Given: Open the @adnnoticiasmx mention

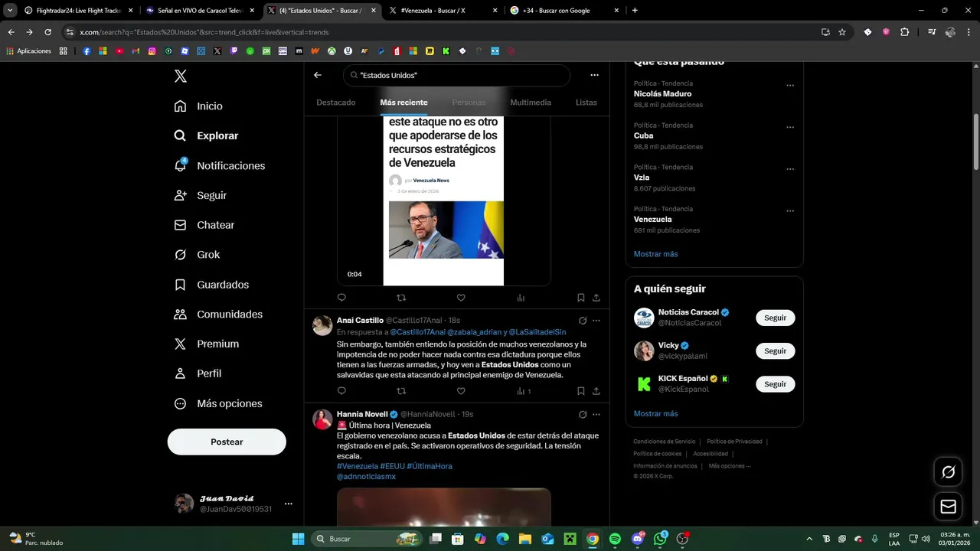Looking at the screenshot, I should point(366,477).
